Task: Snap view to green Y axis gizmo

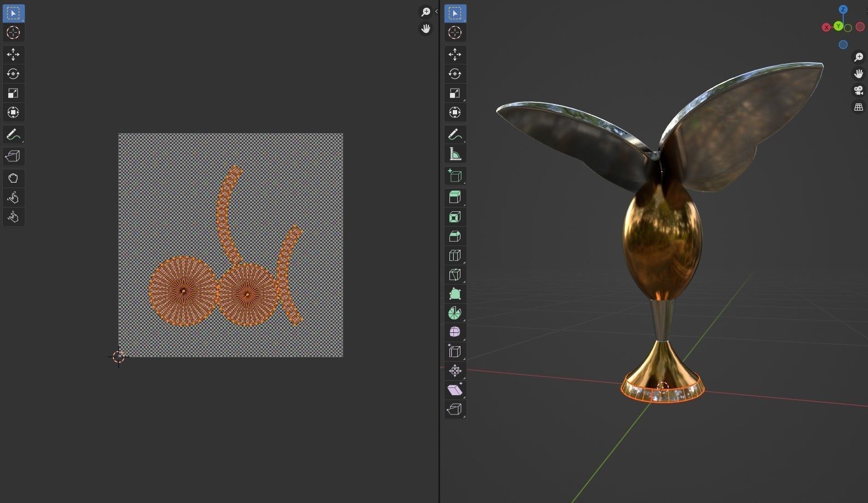Action: 838,26
